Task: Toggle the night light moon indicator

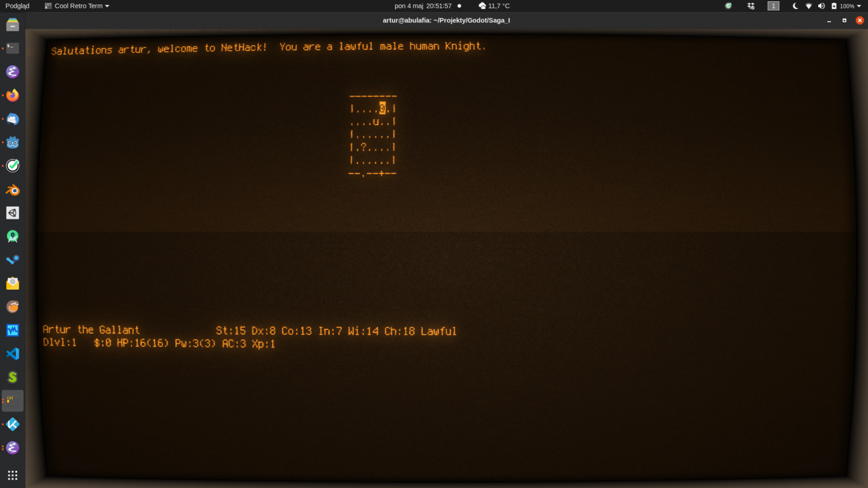Action: [795, 6]
